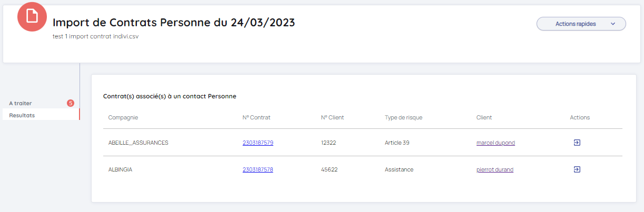Screen dimensions: 644x212
Task: Click the chevron in Actions rapides button
Action: pos(612,24)
